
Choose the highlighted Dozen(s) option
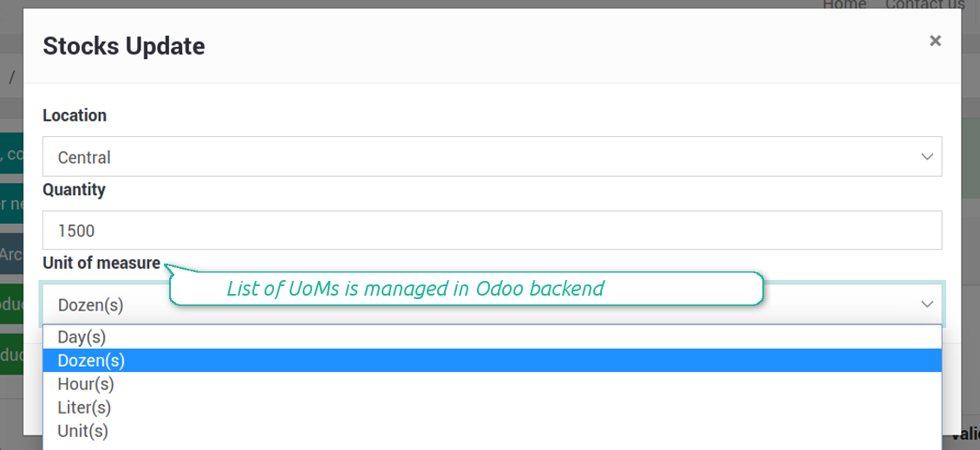coord(91,361)
